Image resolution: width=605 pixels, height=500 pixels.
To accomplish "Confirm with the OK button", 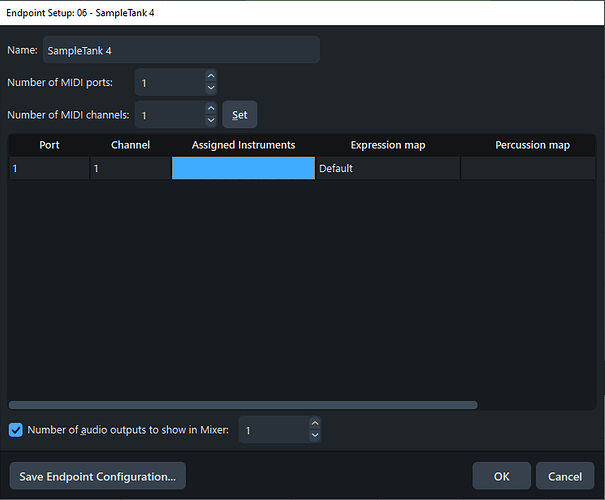I will point(502,476).
